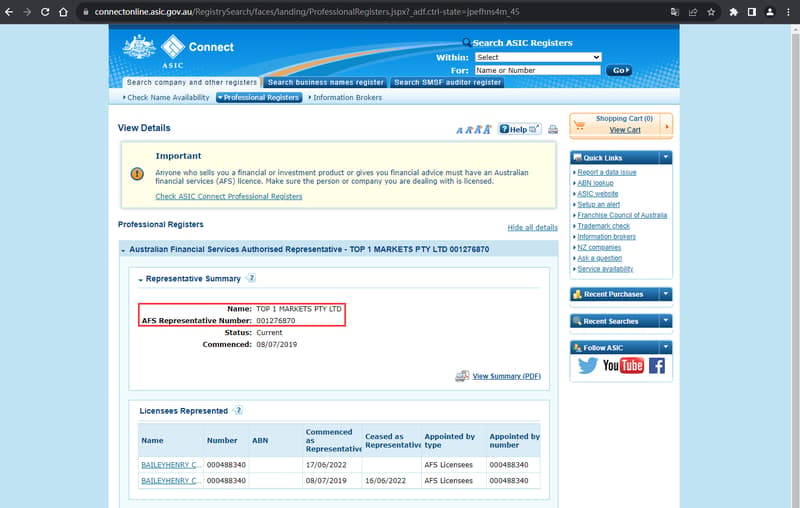Select the Information Brokers menu item

[x=345, y=97]
